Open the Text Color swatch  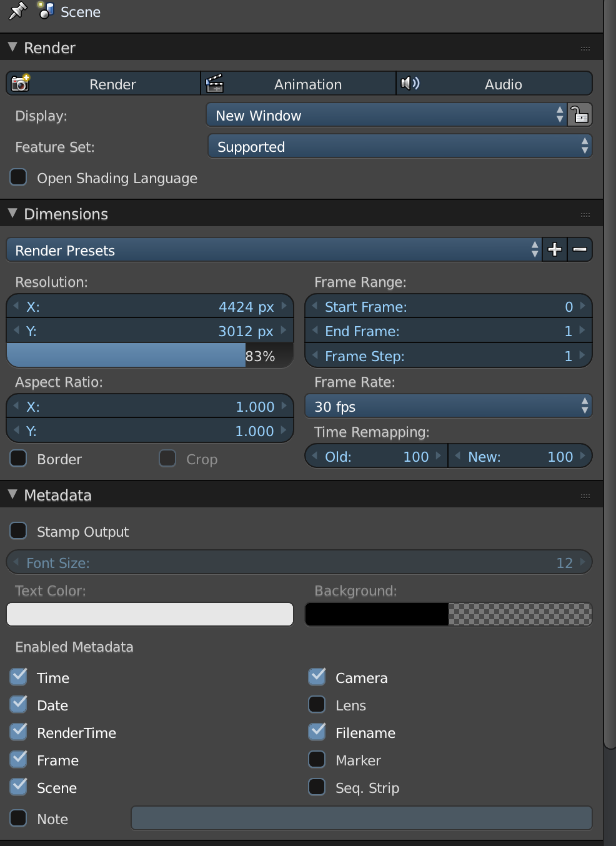150,614
